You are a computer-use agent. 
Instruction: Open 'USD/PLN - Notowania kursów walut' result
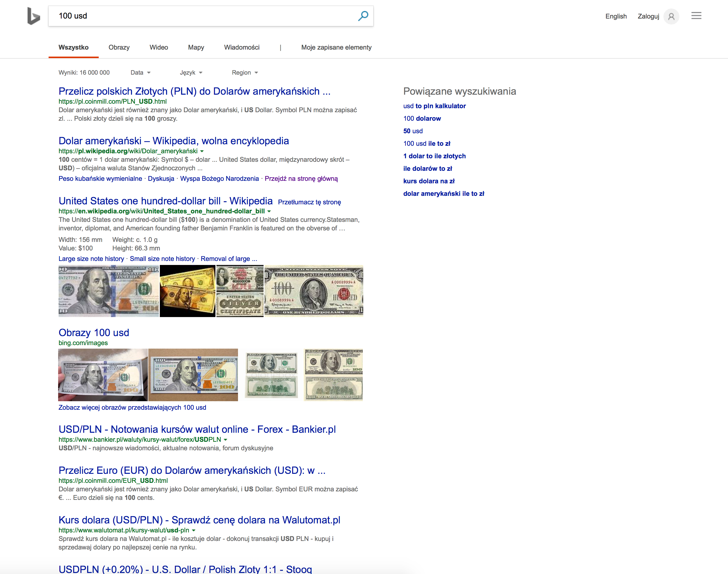[197, 429]
